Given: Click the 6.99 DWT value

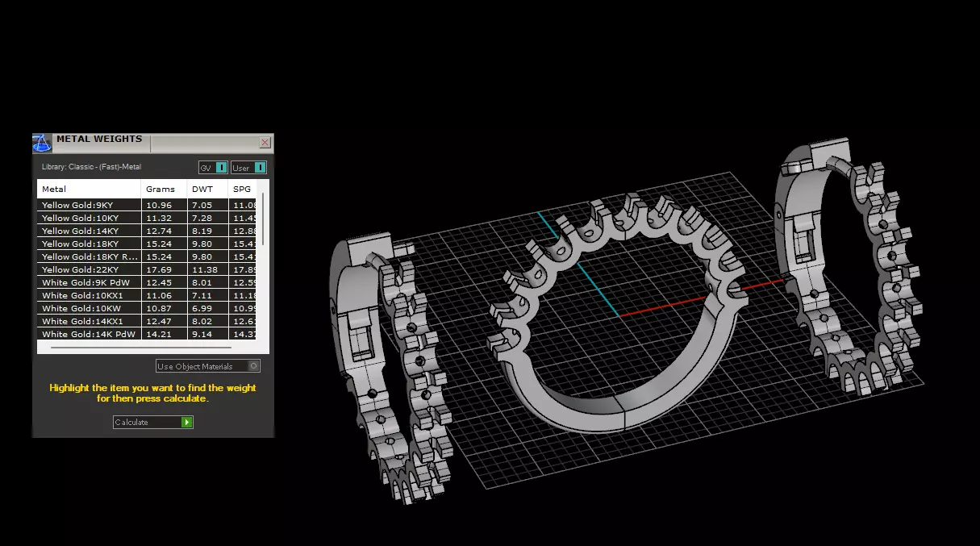Looking at the screenshot, I should 202,308.
